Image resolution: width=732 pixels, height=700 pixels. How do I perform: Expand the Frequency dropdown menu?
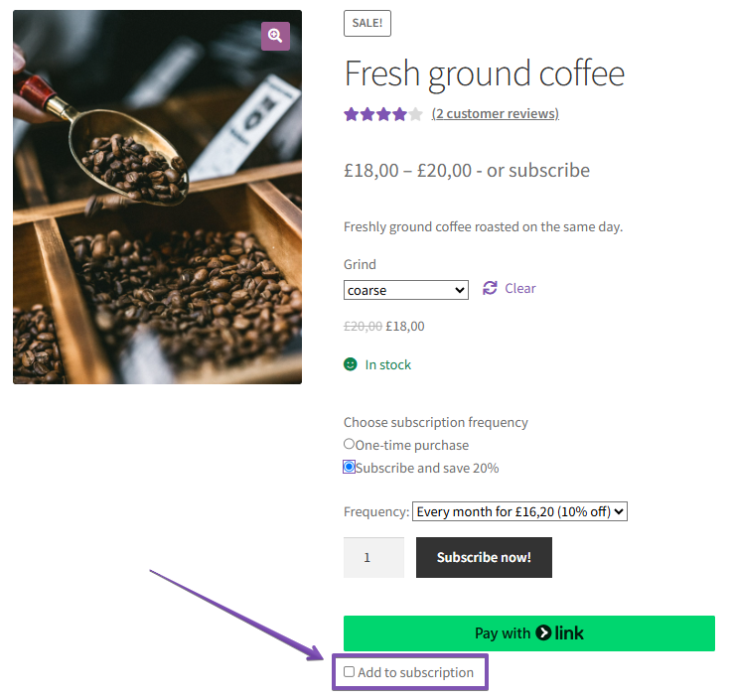click(519, 511)
